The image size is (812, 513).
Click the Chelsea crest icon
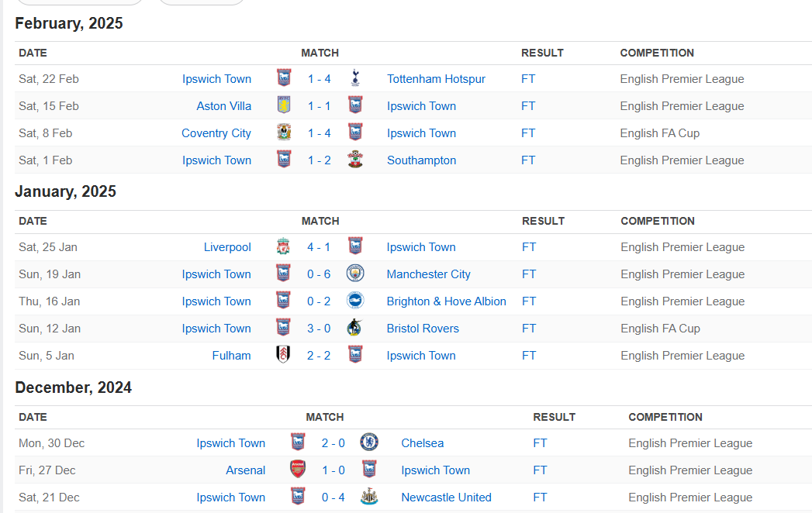coord(369,443)
